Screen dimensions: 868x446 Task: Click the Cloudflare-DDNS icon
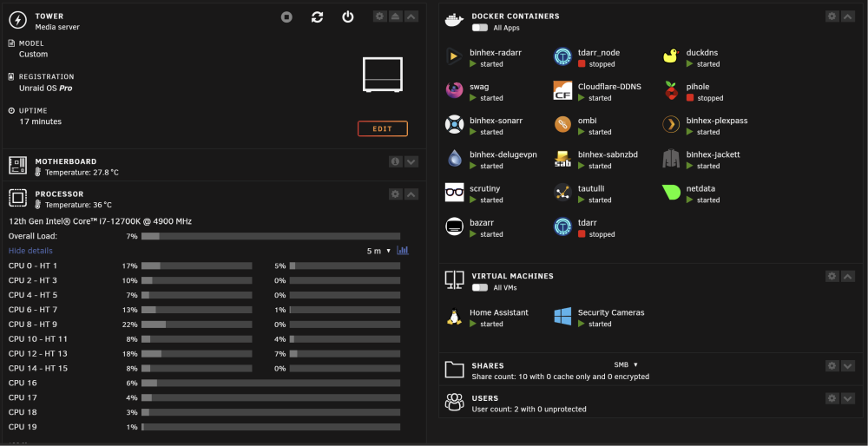pos(563,90)
